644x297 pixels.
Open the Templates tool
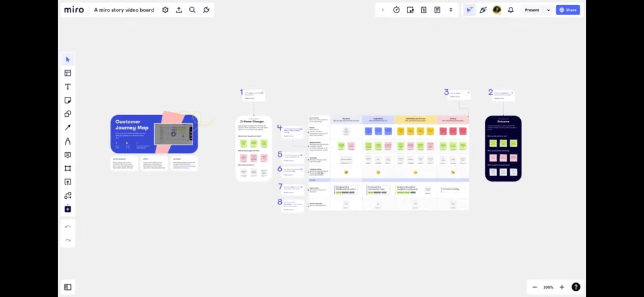(68, 73)
